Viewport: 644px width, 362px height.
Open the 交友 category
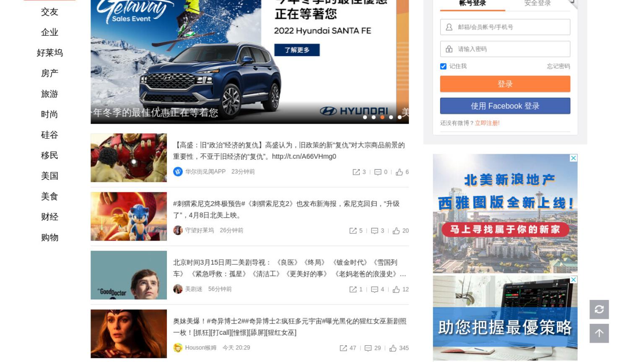49,12
